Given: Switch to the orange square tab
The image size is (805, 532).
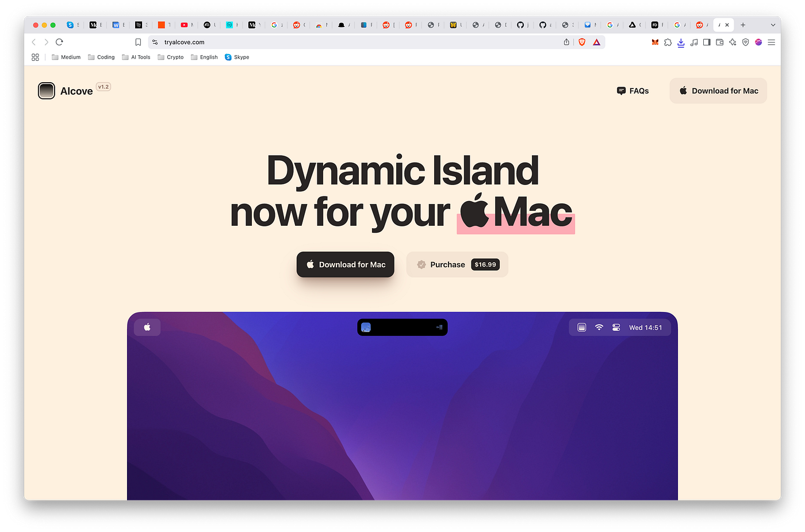Looking at the screenshot, I should (x=164, y=25).
